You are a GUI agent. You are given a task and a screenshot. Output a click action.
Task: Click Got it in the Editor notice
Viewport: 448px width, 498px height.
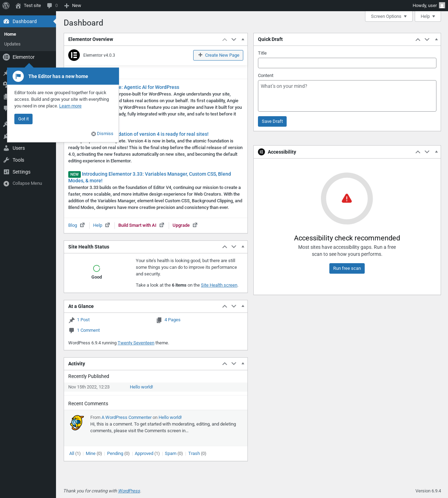pos(23,119)
